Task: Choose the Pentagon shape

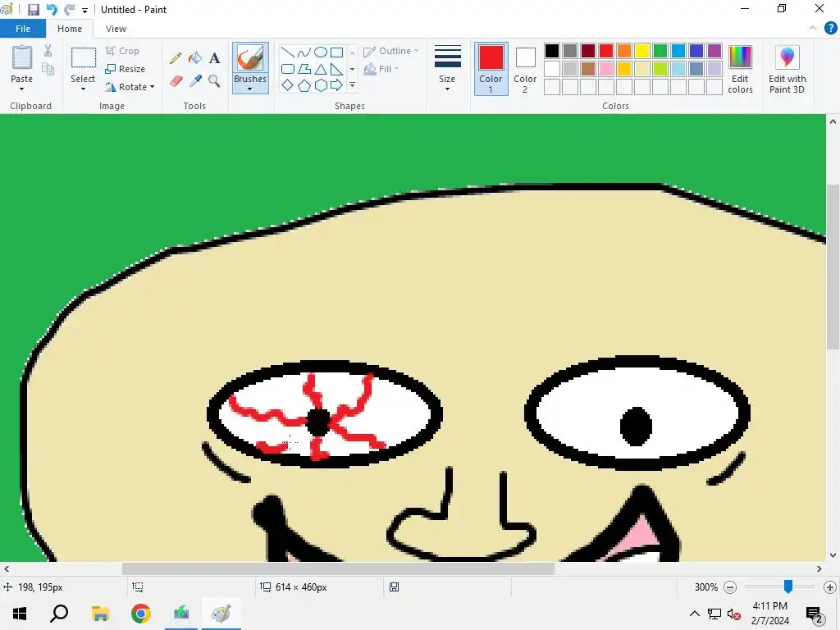Action: pyautogui.click(x=304, y=85)
